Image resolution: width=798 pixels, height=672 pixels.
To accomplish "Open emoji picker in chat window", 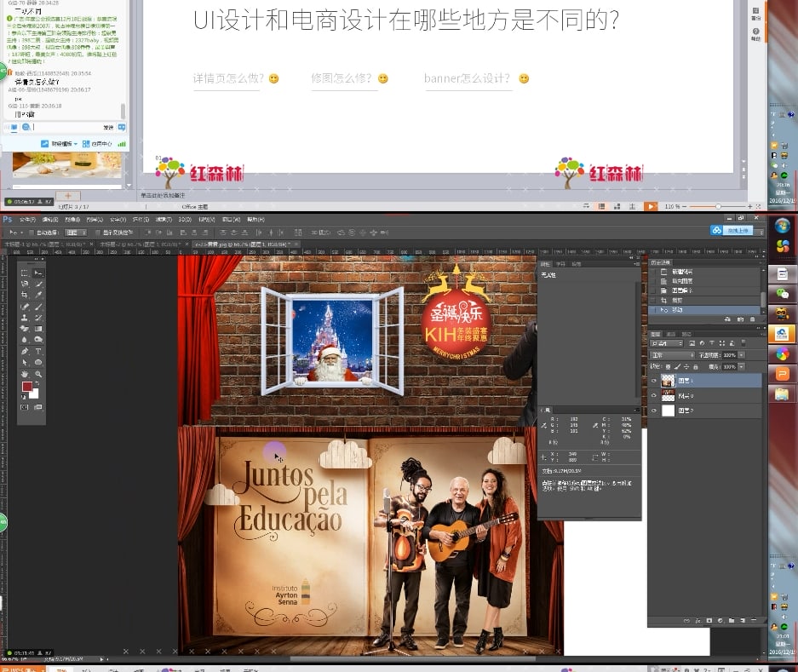I will click(26, 127).
